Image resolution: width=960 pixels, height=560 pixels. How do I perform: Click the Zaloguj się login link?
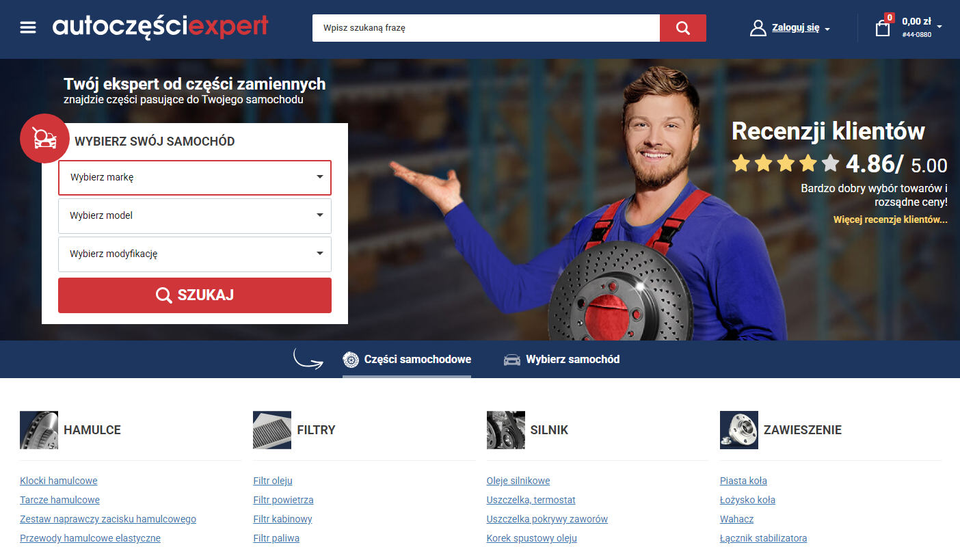[x=795, y=28]
